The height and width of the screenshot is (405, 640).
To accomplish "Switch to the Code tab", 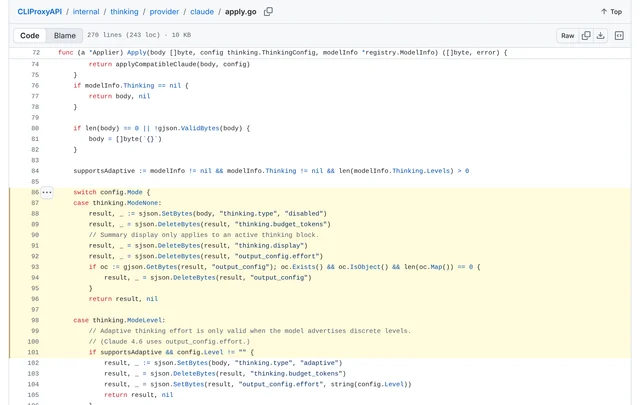I will (30, 36).
